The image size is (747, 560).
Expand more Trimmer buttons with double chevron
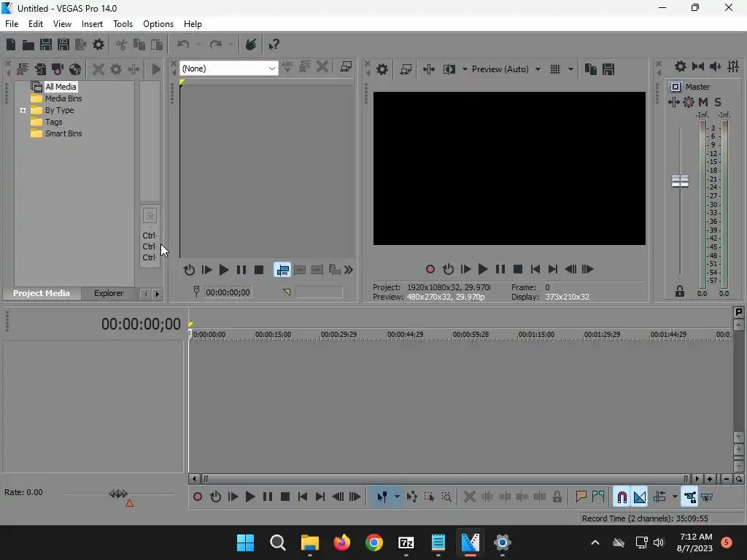[349, 270]
